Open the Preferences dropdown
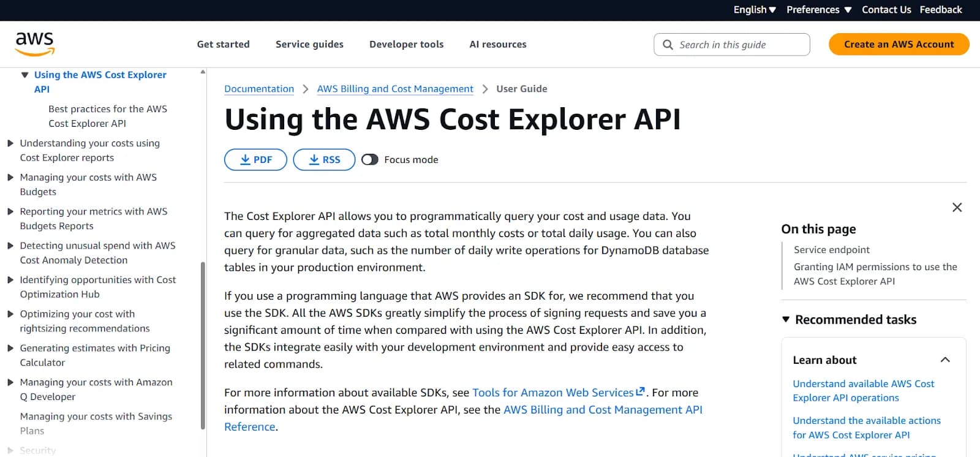 (819, 10)
